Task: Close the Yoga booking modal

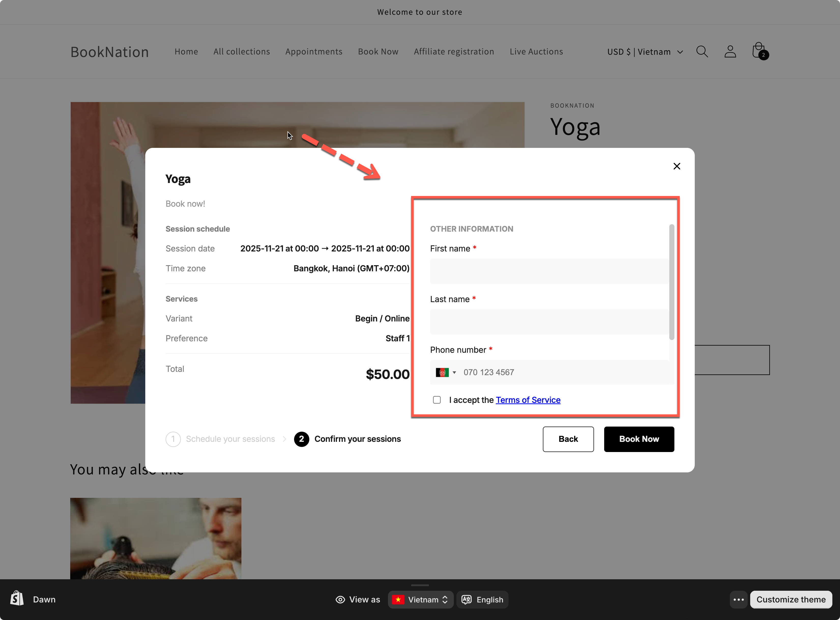Action: point(676,166)
